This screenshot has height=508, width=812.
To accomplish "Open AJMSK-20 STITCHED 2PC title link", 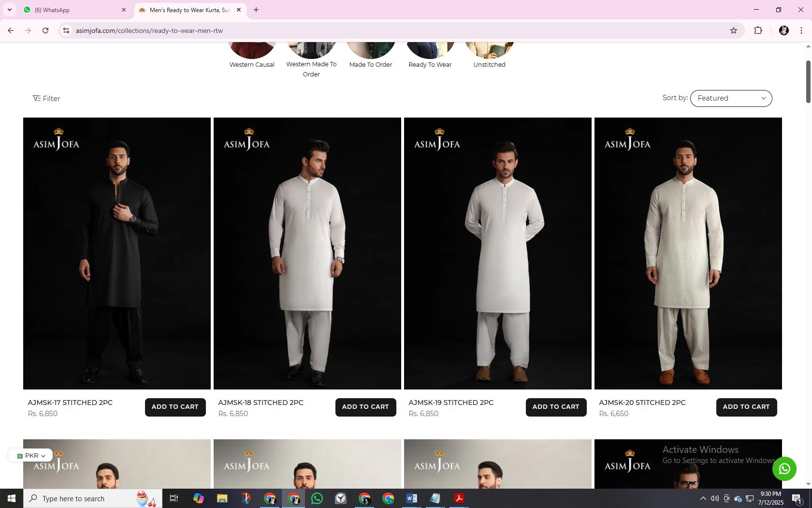I will (642, 403).
